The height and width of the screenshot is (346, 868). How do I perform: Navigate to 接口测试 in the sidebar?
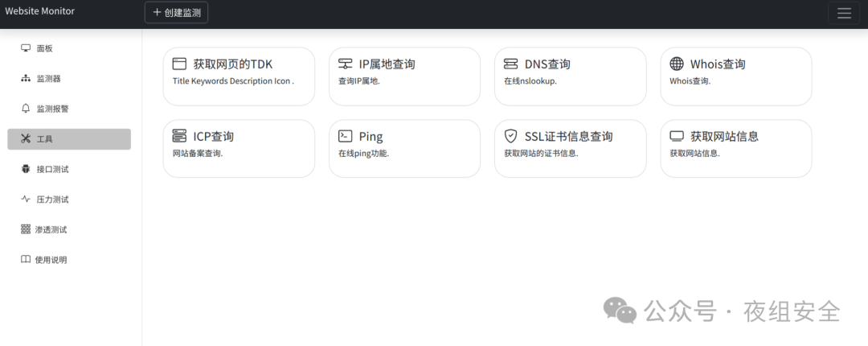tap(52, 169)
